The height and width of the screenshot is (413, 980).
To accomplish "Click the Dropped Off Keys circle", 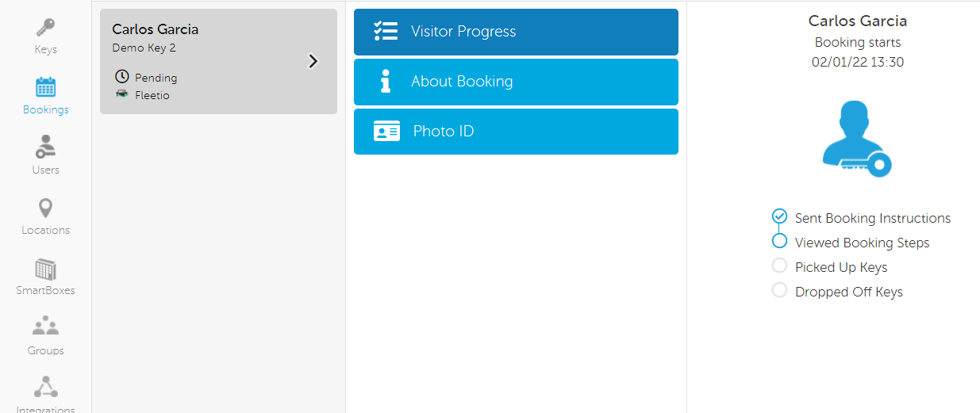I will tap(779, 290).
